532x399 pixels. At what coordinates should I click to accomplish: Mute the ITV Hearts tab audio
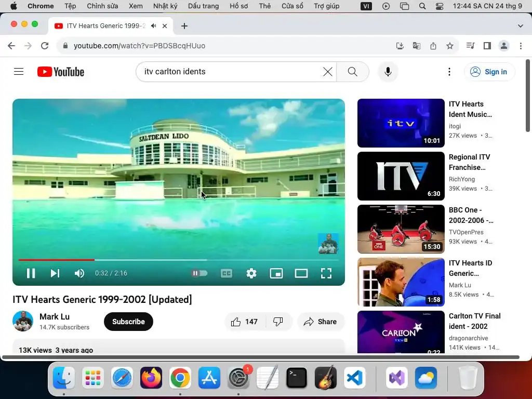[x=154, y=26]
